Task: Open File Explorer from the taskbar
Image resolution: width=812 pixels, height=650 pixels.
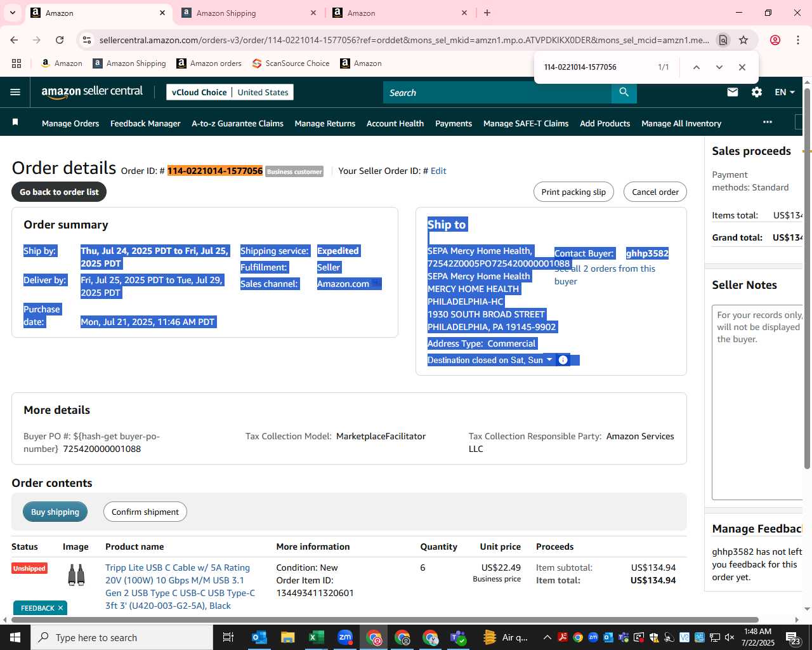Action: tap(287, 637)
